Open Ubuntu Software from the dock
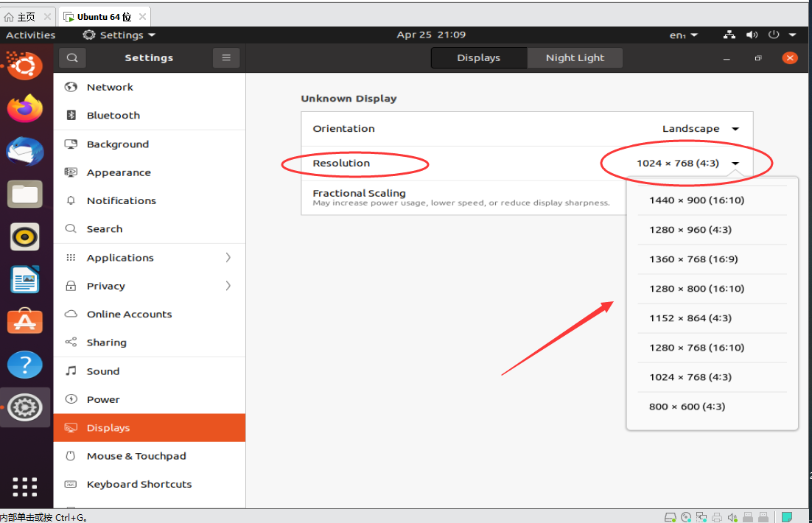812x523 pixels. 27,321
